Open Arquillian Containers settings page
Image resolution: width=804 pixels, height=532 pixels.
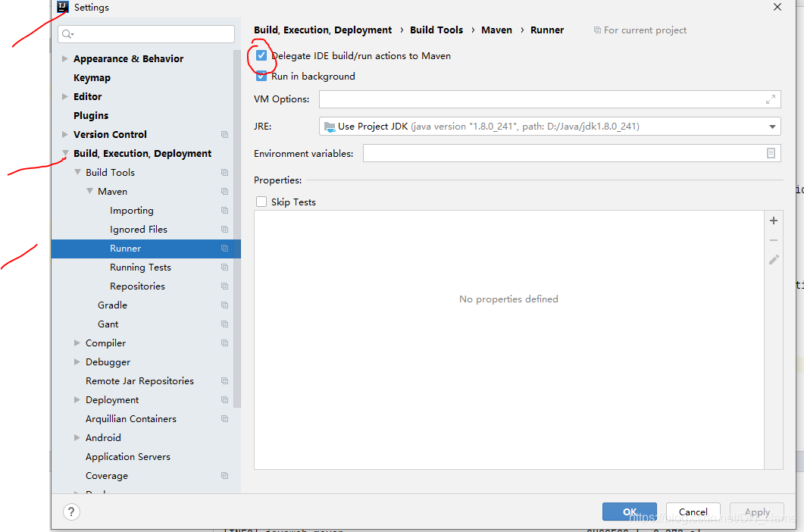click(x=131, y=419)
